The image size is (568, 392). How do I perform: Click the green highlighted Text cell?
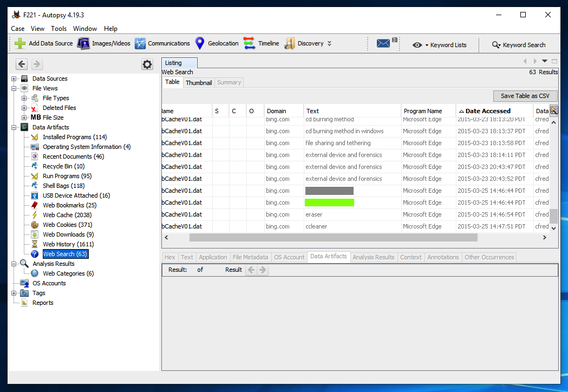(x=329, y=202)
